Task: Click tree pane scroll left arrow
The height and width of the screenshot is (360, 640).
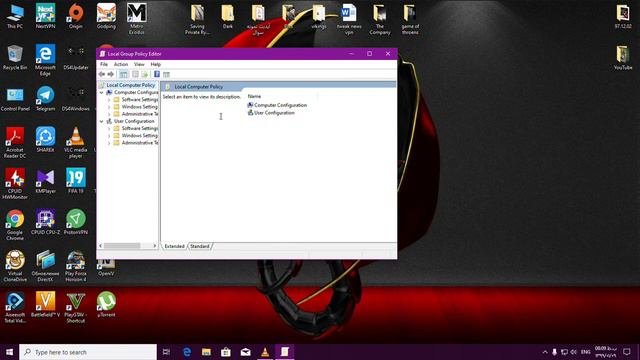Action: [101, 246]
